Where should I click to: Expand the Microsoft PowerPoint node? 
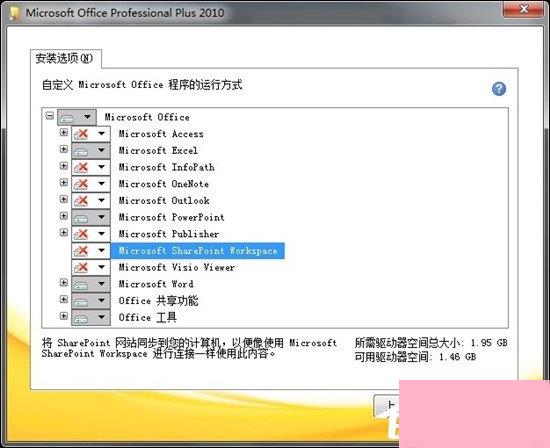coord(63,216)
